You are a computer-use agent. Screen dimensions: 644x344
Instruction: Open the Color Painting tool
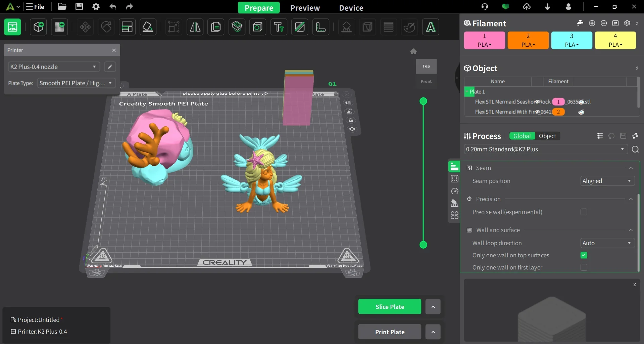pyautogui.click(x=409, y=27)
